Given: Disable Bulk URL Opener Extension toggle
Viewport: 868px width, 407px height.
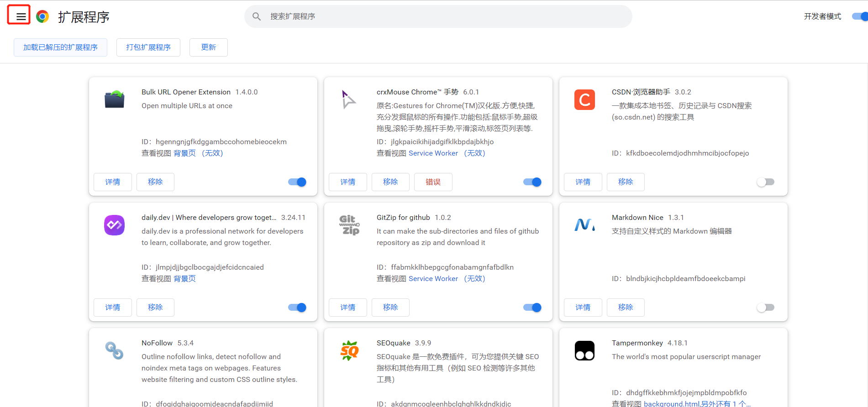Looking at the screenshot, I should point(297,182).
